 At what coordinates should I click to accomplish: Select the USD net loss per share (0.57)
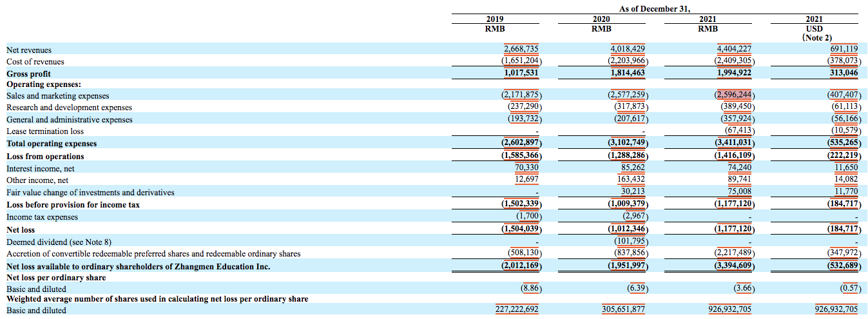(x=847, y=289)
